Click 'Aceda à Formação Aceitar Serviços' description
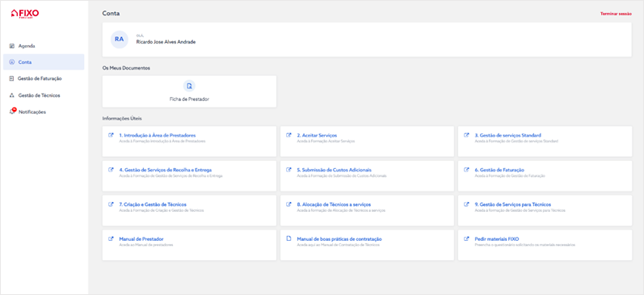Image resolution: width=644 pixels, height=295 pixels. 326,141
